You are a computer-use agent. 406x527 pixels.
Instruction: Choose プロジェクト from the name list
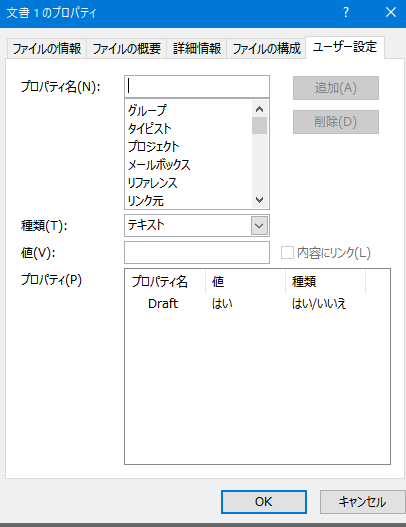pos(154,147)
